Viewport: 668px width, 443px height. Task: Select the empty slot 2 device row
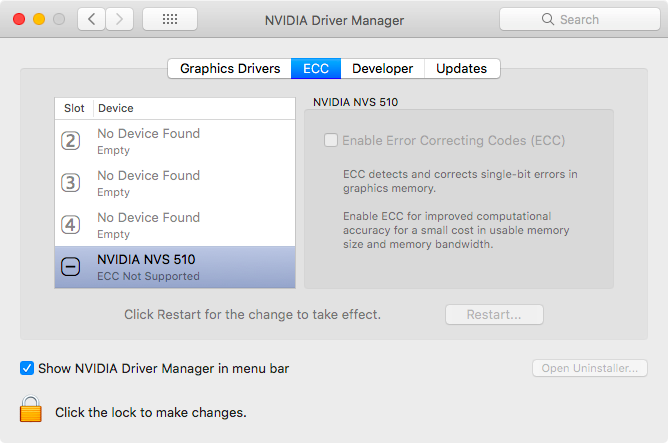tap(190, 141)
